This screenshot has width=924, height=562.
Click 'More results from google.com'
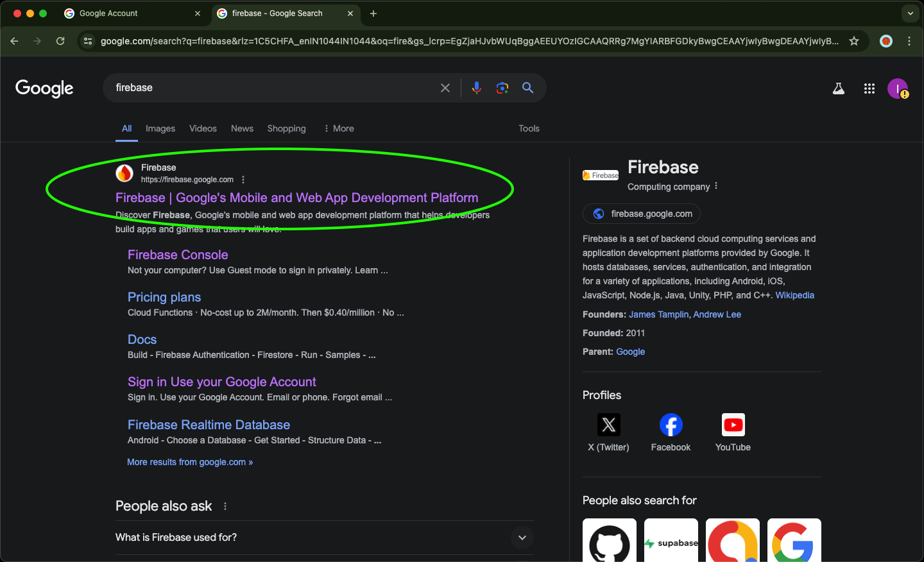[190, 462]
